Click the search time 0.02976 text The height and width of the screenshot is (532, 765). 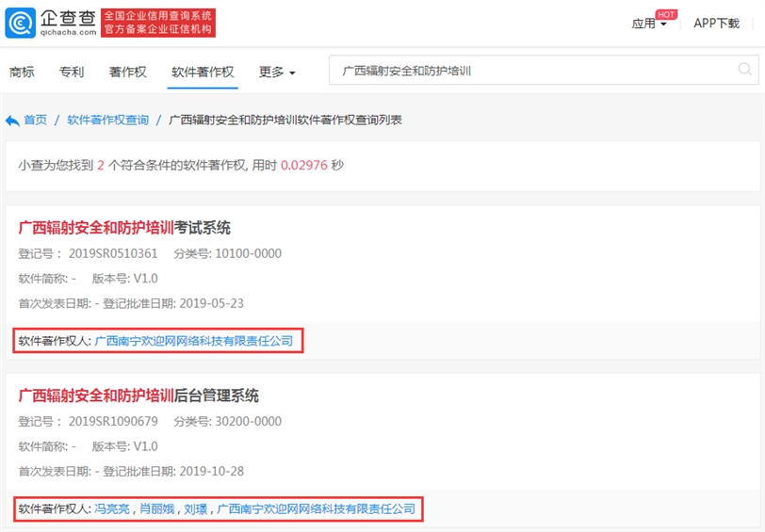(x=304, y=166)
